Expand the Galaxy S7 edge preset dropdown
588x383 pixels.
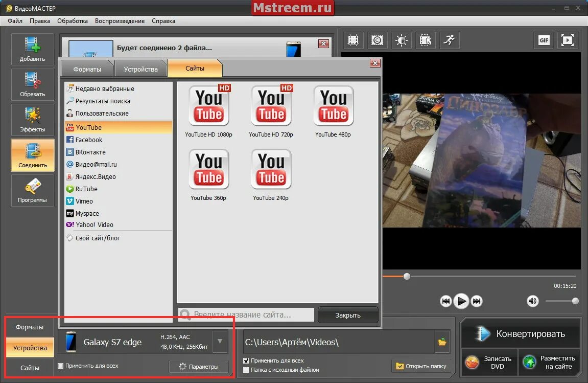[x=220, y=341]
